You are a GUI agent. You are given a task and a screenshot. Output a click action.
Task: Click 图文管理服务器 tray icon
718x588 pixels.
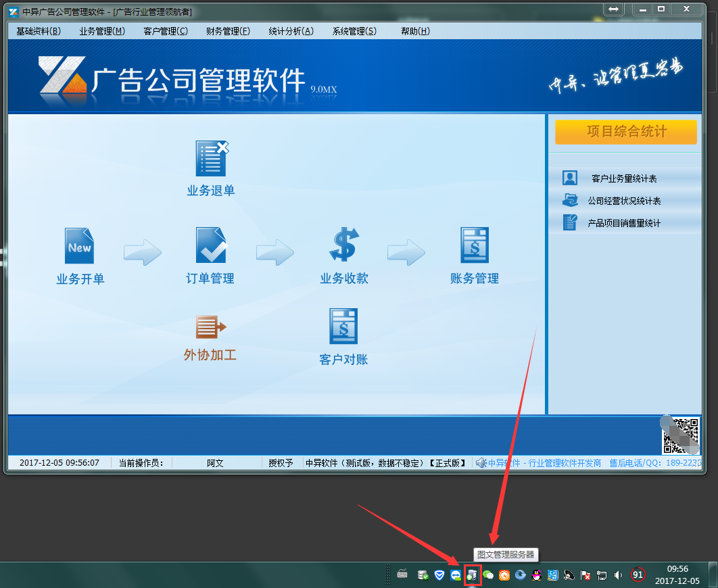(472, 574)
